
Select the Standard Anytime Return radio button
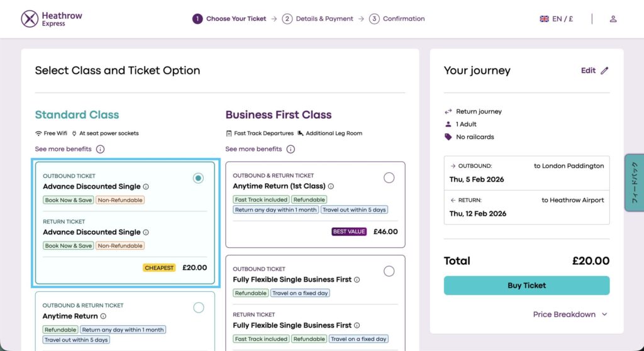(x=199, y=308)
